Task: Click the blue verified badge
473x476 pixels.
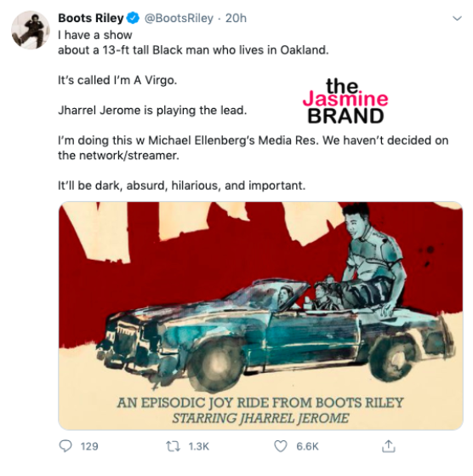Action: click(133, 18)
